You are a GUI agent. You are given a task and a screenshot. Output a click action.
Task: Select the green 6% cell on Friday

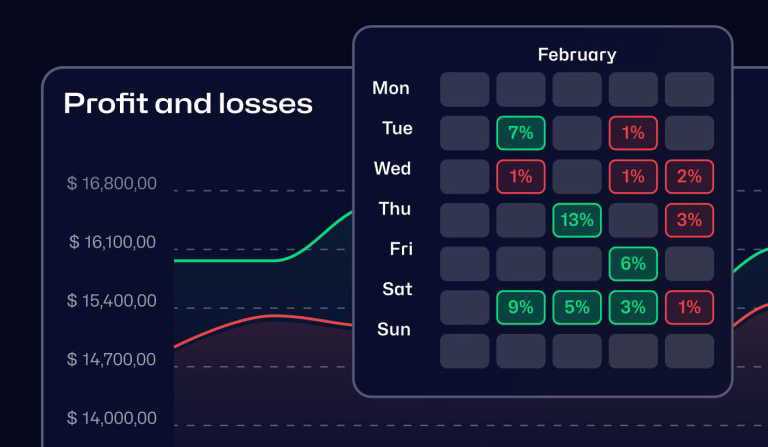pyautogui.click(x=633, y=264)
